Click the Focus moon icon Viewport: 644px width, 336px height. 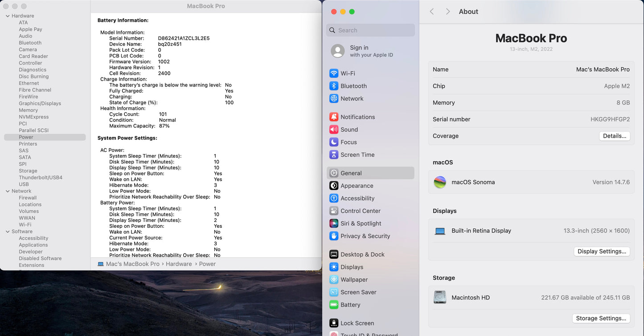333,142
